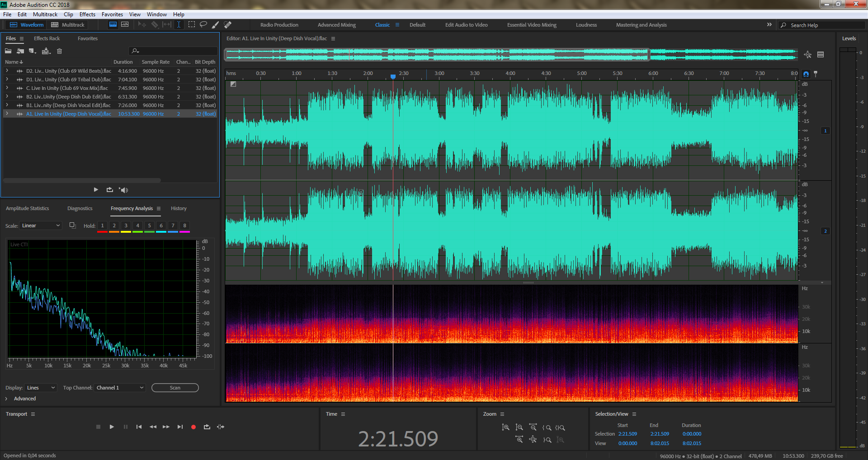This screenshot has height=460, width=868.
Task: Open workspace overflow double-arrow menu
Action: (x=769, y=25)
